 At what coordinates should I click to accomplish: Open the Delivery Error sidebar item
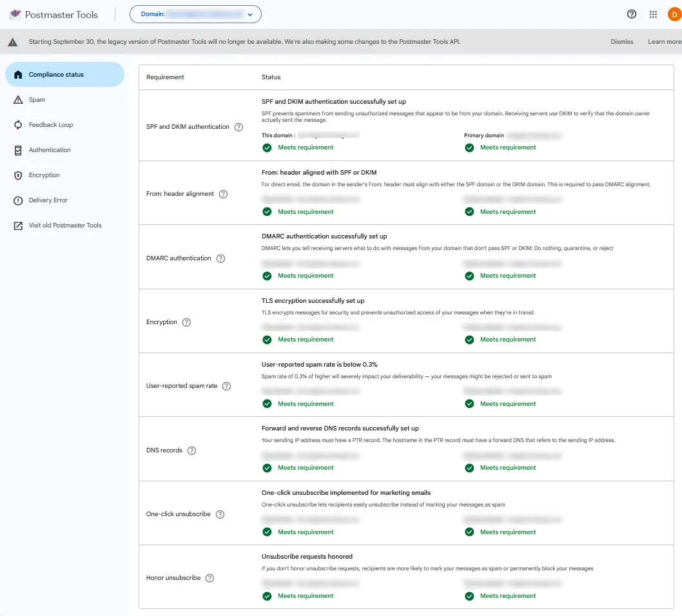click(x=48, y=200)
